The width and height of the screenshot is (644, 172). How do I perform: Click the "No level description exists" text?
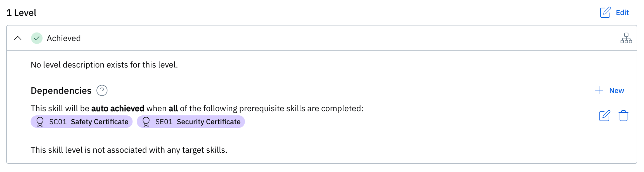click(x=104, y=65)
